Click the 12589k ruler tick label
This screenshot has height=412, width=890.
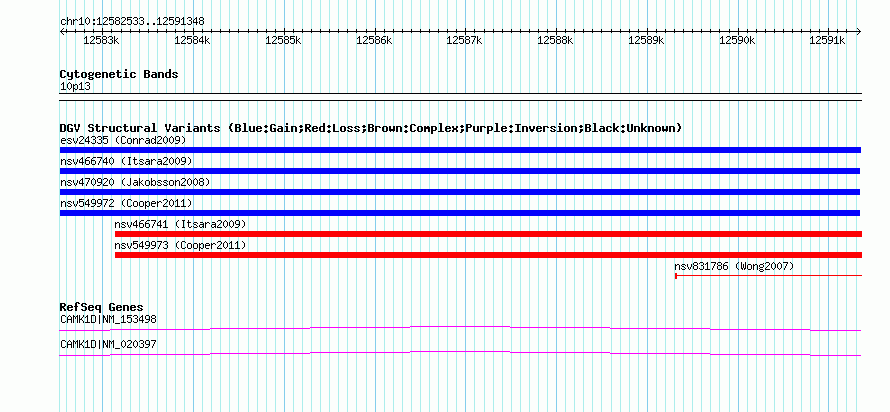646,40
